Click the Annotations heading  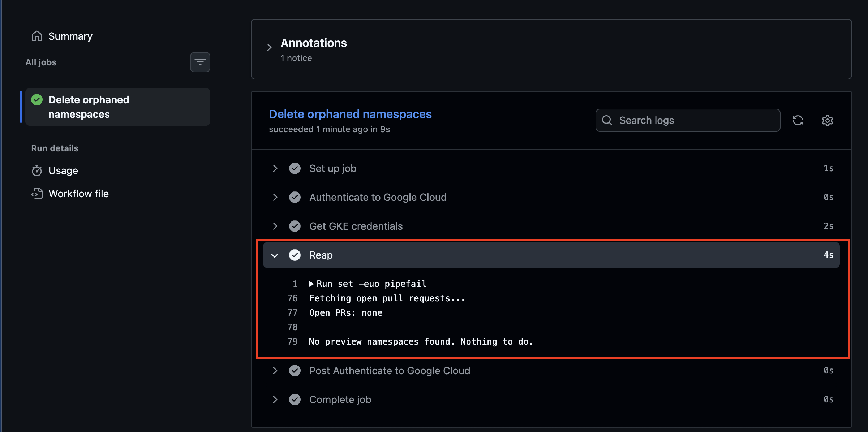(314, 43)
